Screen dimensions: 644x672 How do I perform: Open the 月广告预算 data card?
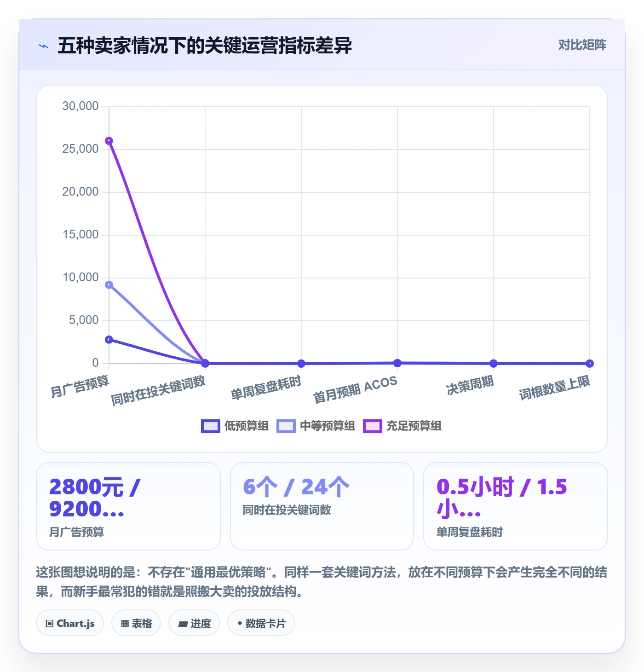coord(128,506)
